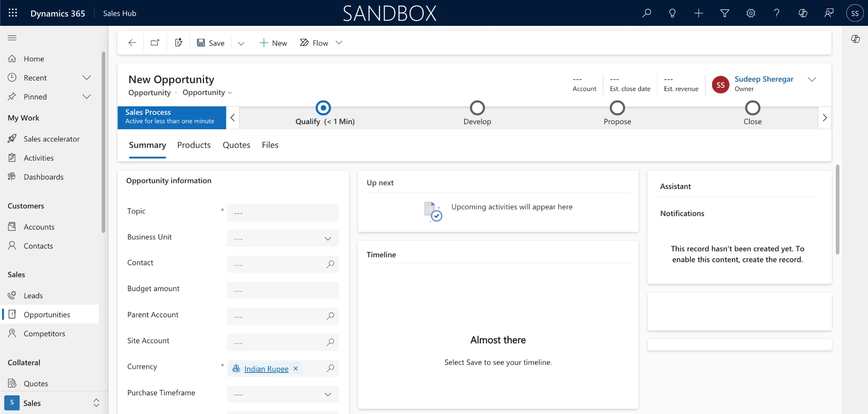The image size is (868, 414).
Task: Click the form assistant document icon
Action: (178, 43)
